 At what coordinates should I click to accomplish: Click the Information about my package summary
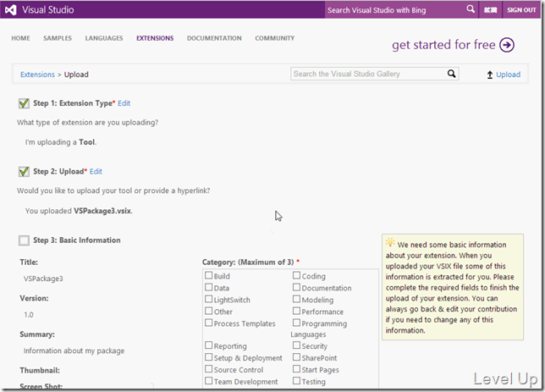74,351
